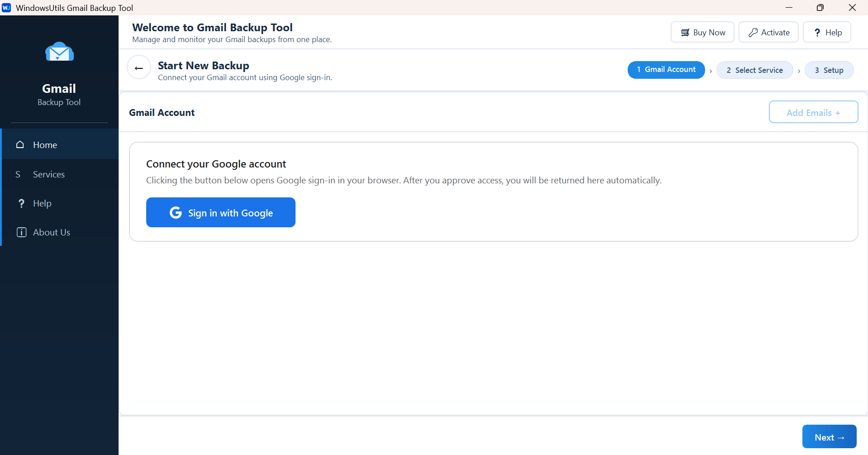Sign in with Google
This screenshot has height=455, width=868.
click(x=221, y=212)
